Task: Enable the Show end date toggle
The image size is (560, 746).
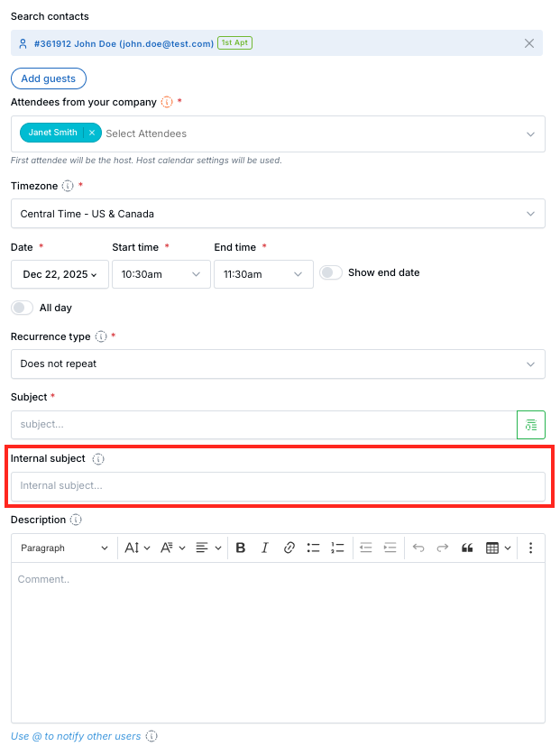Action: (x=328, y=272)
